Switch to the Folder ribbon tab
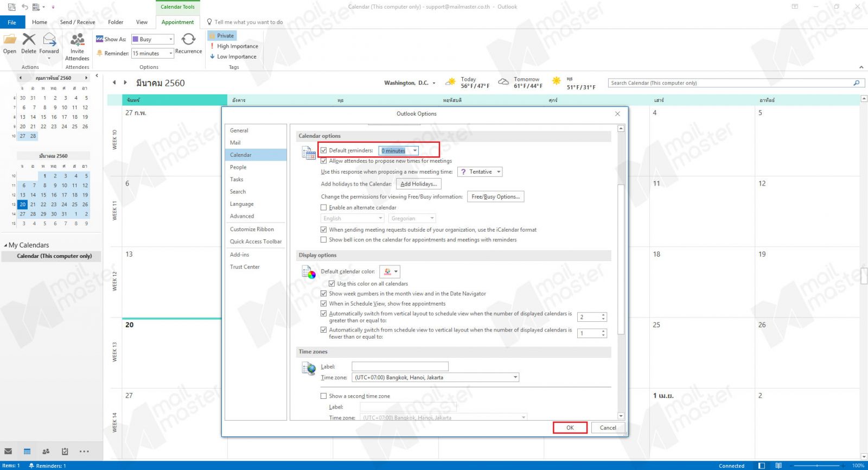868x470 pixels. 116,22
